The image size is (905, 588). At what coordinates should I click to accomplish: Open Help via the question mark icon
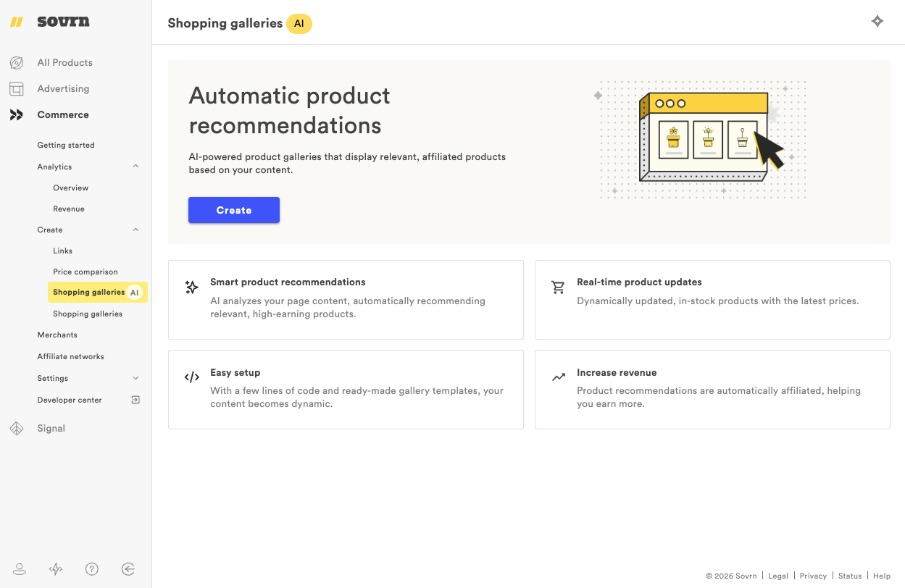coord(92,569)
